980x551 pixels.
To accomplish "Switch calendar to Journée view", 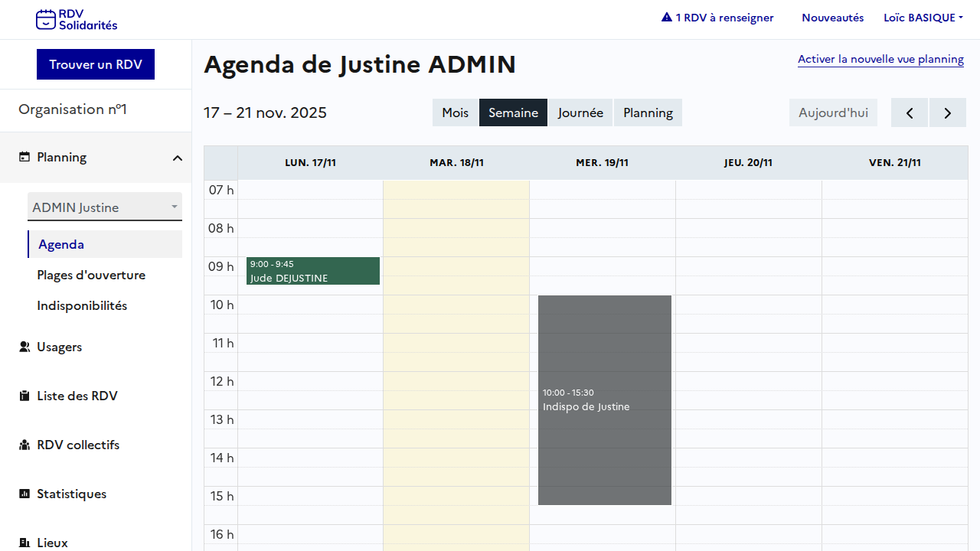I will (x=580, y=112).
